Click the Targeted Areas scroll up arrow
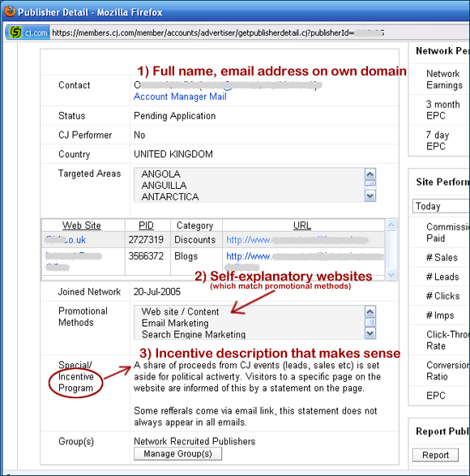This screenshot has width=470, height=476. click(370, 174)
